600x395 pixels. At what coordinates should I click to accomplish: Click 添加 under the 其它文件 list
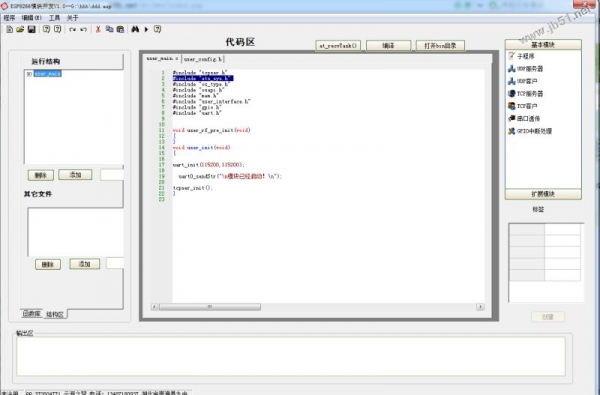point(85,264)
